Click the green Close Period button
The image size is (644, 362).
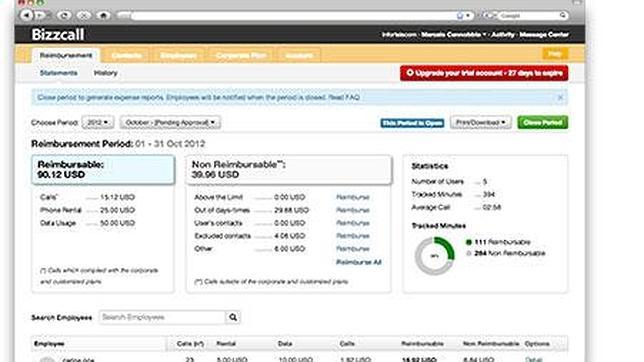[543, 122]
